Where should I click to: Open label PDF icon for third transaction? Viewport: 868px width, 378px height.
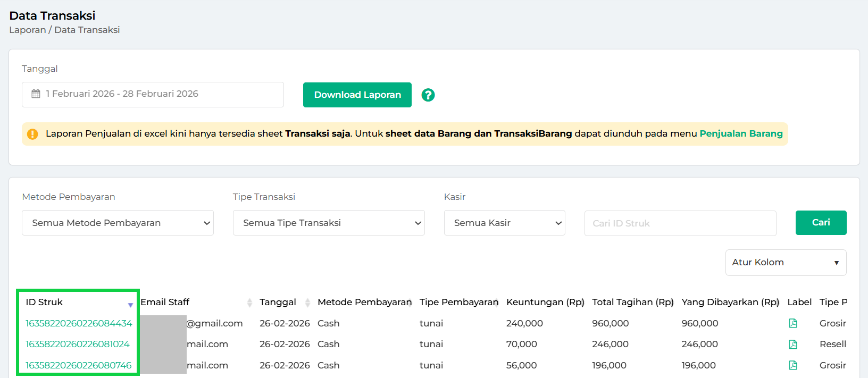point(792,365)
